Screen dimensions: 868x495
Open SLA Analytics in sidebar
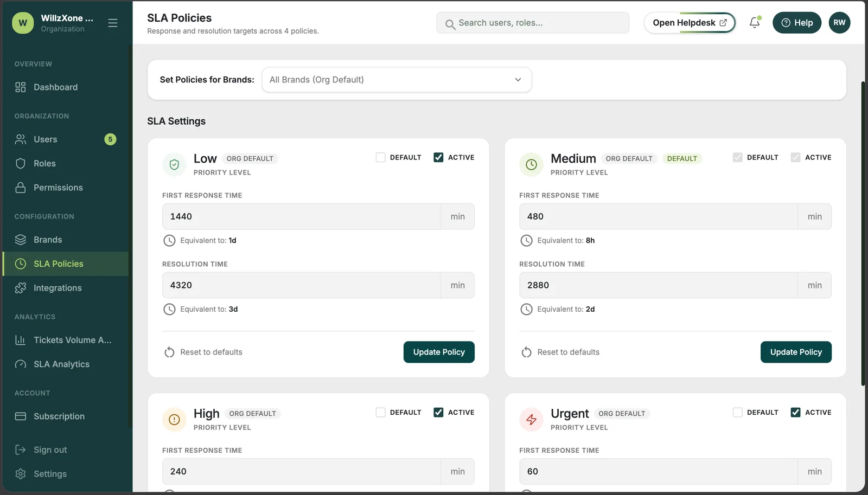66,364
